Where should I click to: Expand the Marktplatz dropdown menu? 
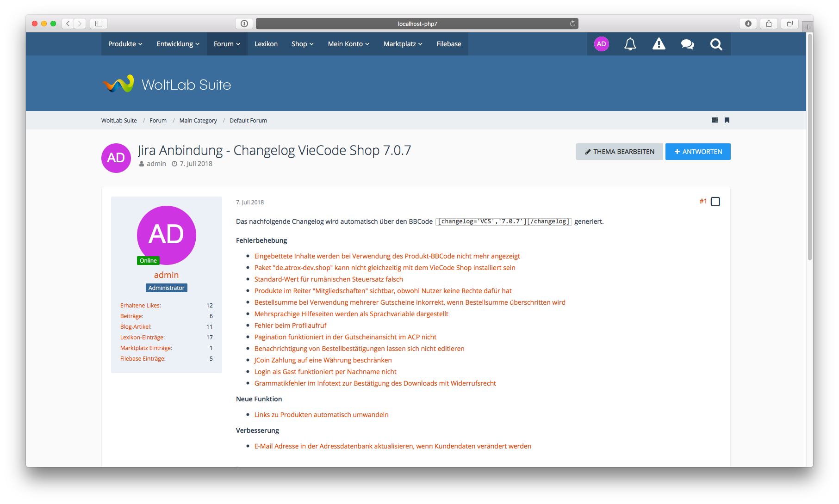(x=403, y=44)
